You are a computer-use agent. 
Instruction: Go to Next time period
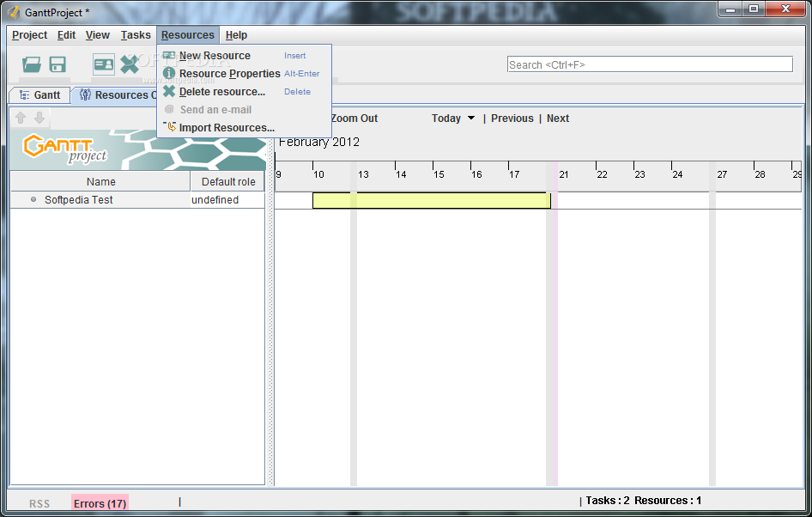click(558, 119)
